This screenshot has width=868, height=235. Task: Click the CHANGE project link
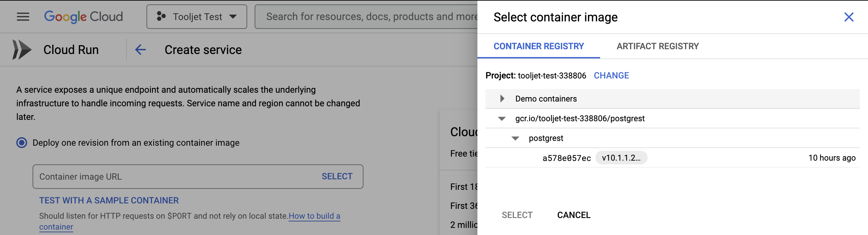pos(611,75)
